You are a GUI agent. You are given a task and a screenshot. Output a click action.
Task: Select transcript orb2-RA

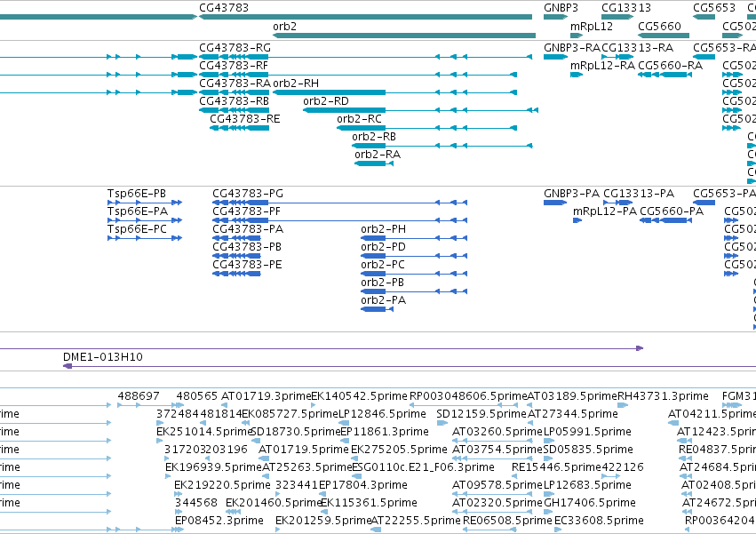tap(378, 155)
